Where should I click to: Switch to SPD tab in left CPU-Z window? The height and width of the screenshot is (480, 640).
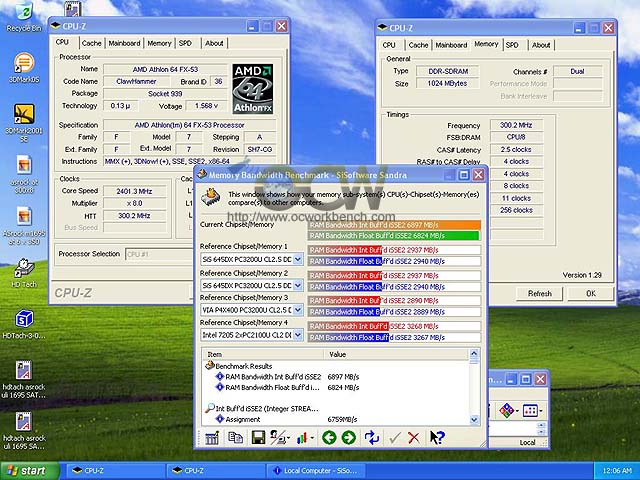pyautogui.click(x=185, y=43)
